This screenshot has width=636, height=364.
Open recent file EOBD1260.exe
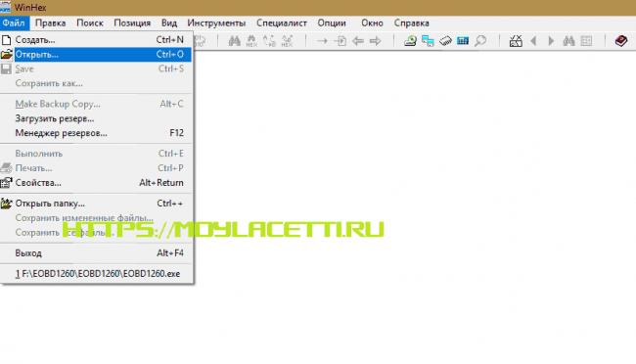(96, 274)
